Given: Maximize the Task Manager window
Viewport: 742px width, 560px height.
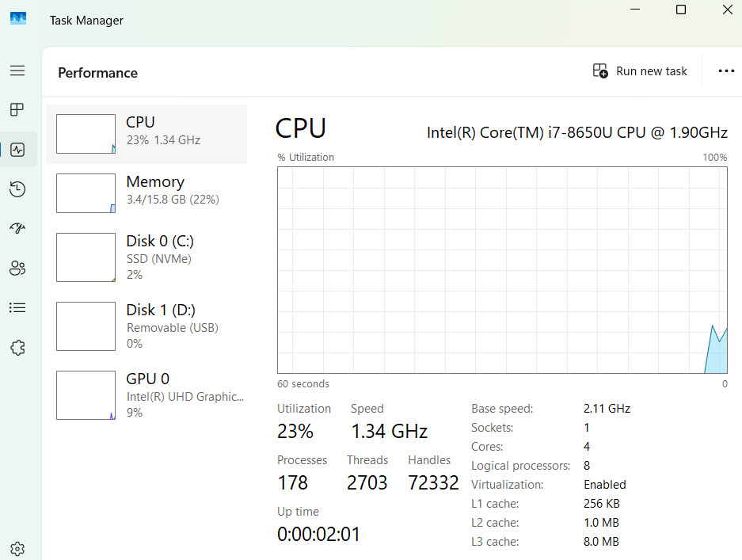Looking at the screenshot, I should [x=681, y=10].
